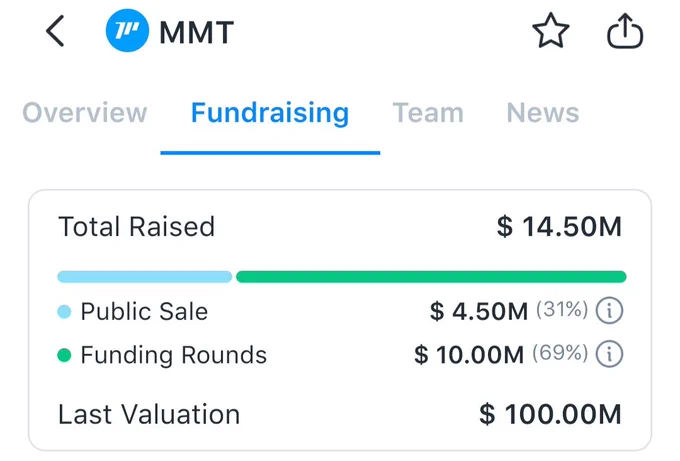Show info icon for Funding Rounds

point(609,354)
